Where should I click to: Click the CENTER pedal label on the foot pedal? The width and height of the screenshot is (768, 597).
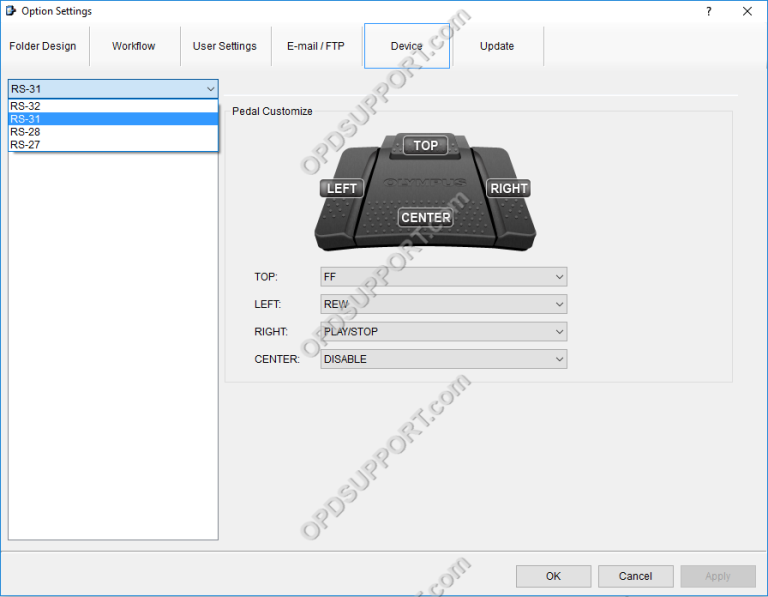[426, 217]
